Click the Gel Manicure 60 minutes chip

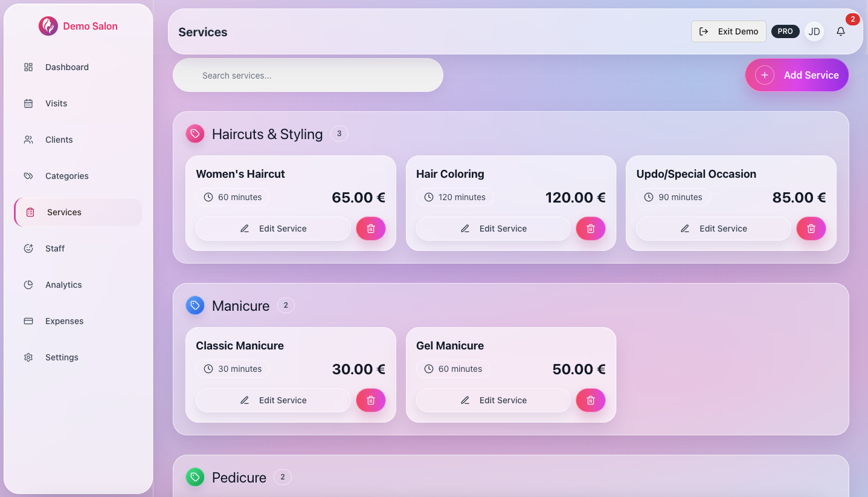[x=453, y=369]
